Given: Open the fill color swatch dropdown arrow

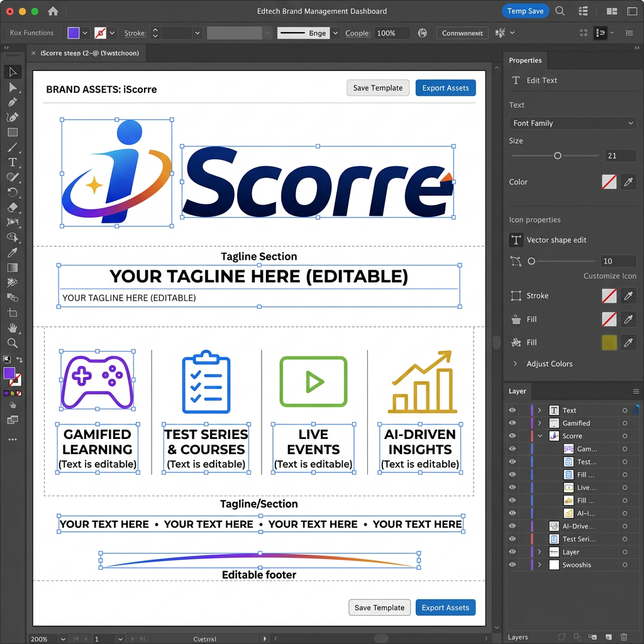Looking at the screenshot, I should pos(85,33).
